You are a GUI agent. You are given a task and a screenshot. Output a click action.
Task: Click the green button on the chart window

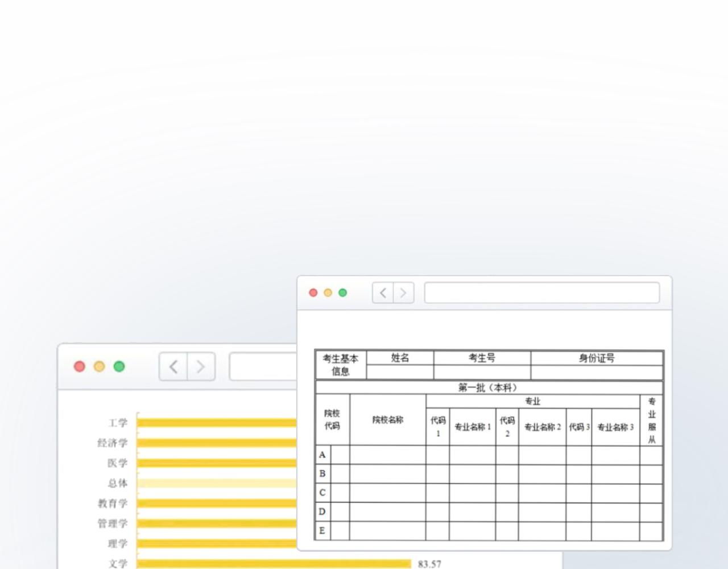pos(119,366)
